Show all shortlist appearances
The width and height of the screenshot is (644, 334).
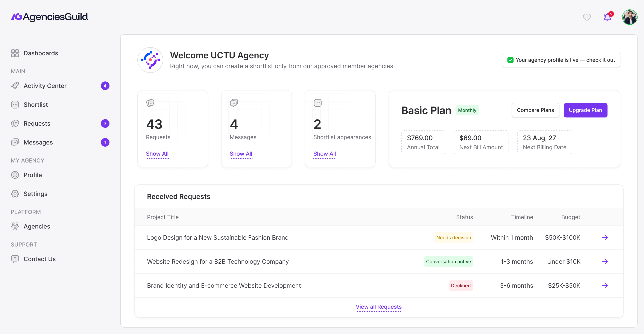[x=325, y=154]
